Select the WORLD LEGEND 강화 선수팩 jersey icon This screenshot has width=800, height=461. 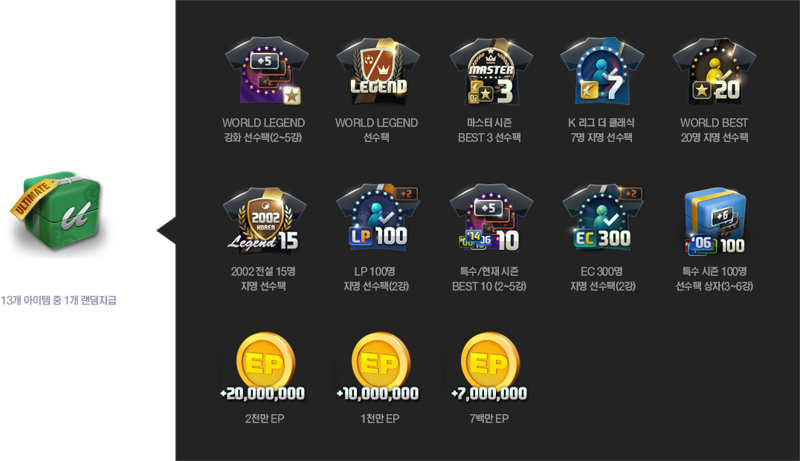coord(265,70)
